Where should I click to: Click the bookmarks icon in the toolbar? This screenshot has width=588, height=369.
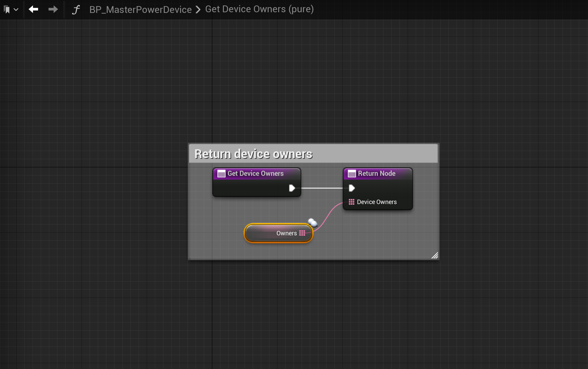7,10
